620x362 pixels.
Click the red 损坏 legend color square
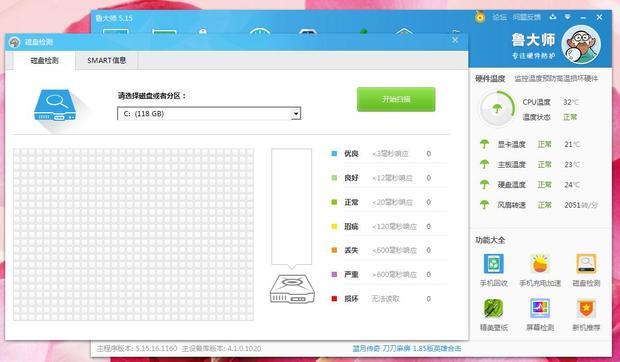click(334, 299)
